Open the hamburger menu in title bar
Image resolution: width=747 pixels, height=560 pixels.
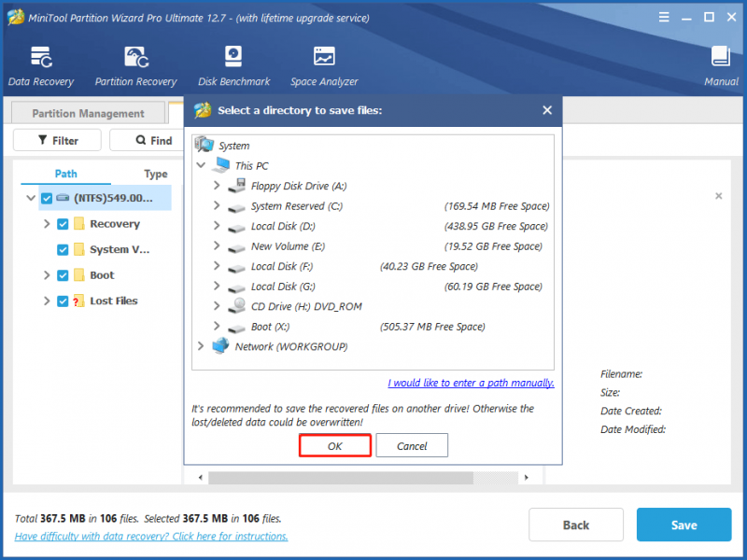(664, 18)
